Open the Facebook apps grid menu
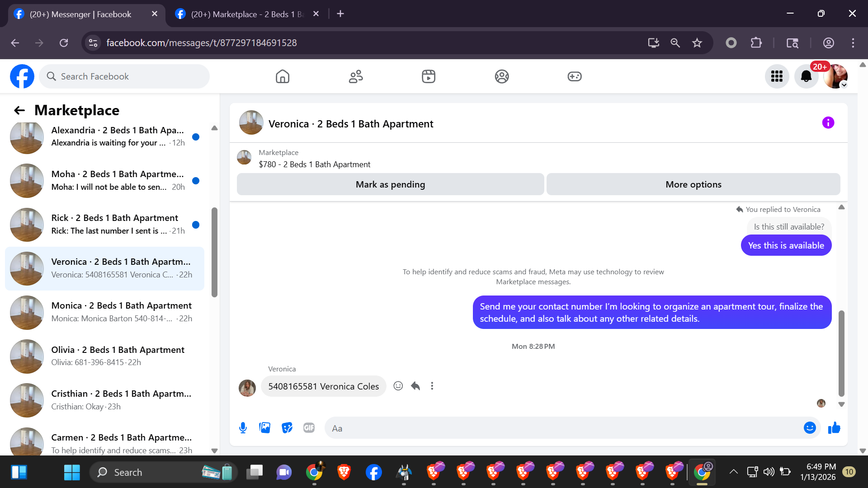The width and height of the screenshot is (868, 488). 777,76
